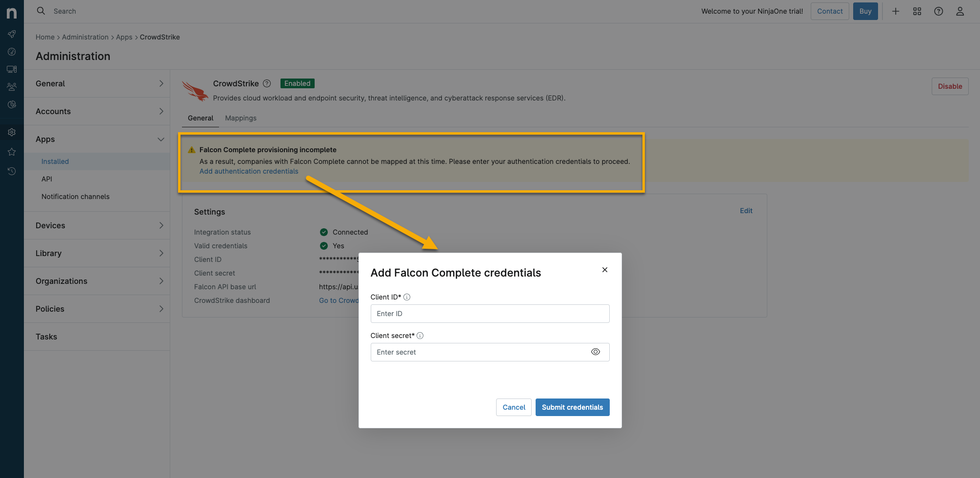
Task: Open the help question mark icon in top bar
Action: pyautogui.click(x=939, y=11)
